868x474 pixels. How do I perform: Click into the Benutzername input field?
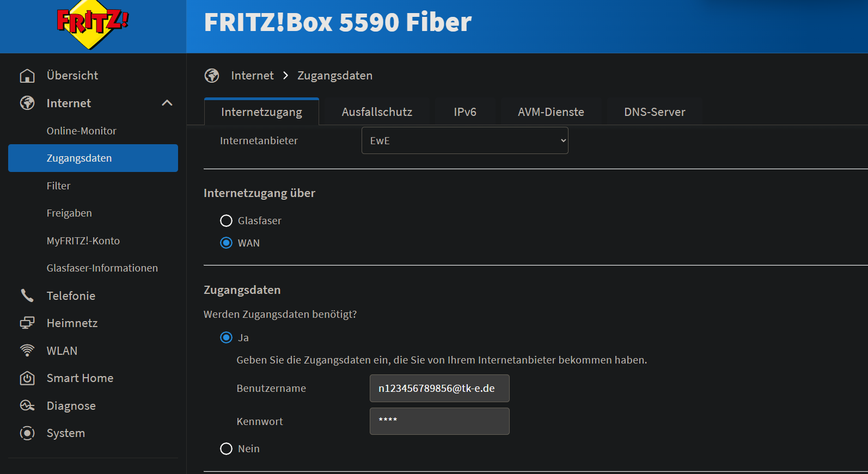coord(439,388)
